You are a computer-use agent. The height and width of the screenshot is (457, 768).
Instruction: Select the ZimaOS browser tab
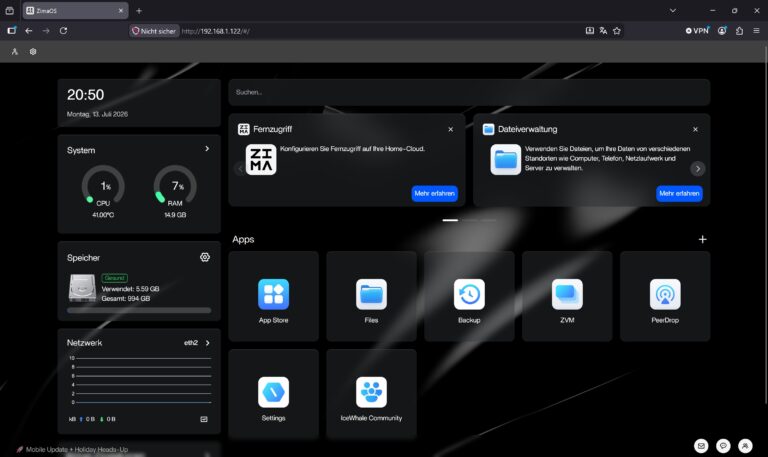click(x=75, y=10)
